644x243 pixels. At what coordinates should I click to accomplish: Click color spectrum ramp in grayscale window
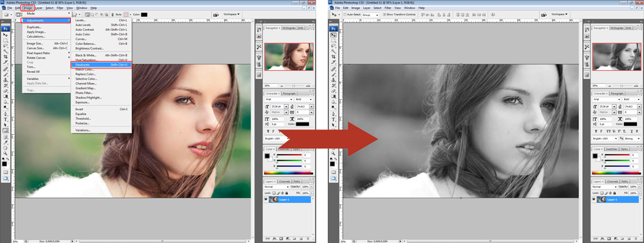616,173
